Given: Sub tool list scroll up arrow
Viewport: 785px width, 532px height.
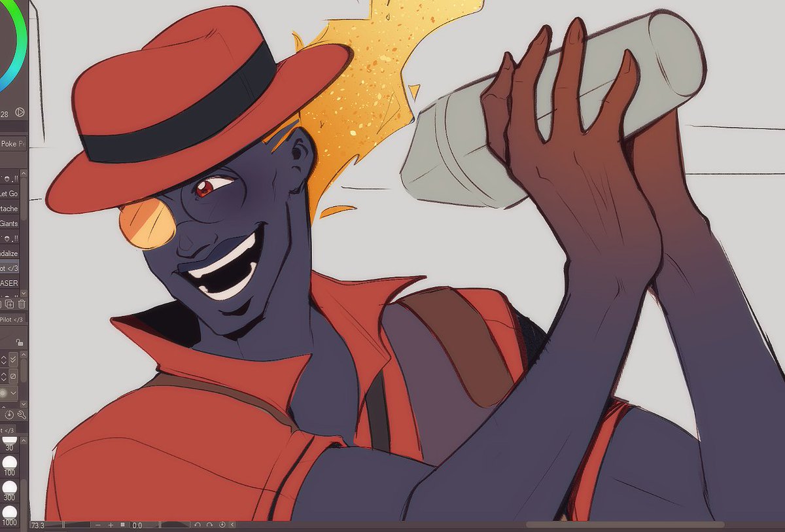Looking at the screenshot, I should pos(24,173).
